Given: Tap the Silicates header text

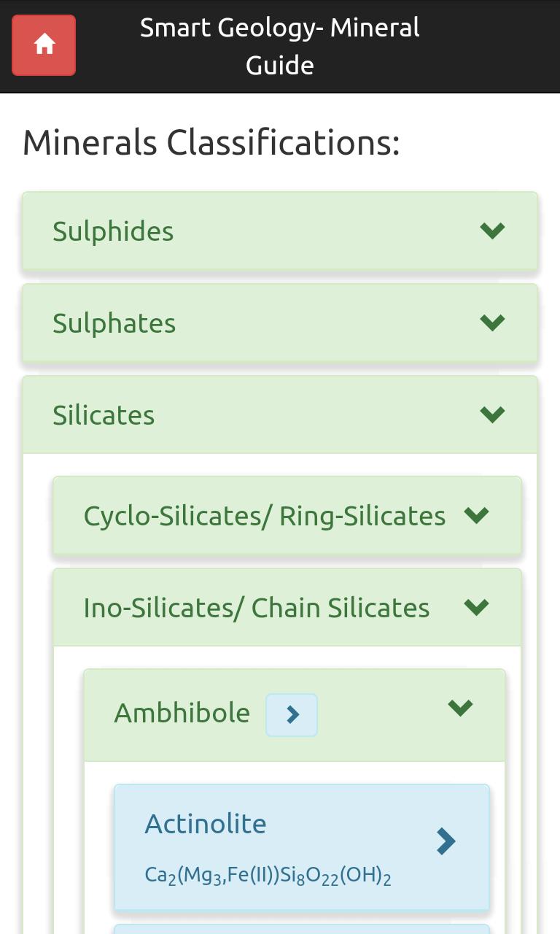Looking at the screenshot, I should click(103, 414).
